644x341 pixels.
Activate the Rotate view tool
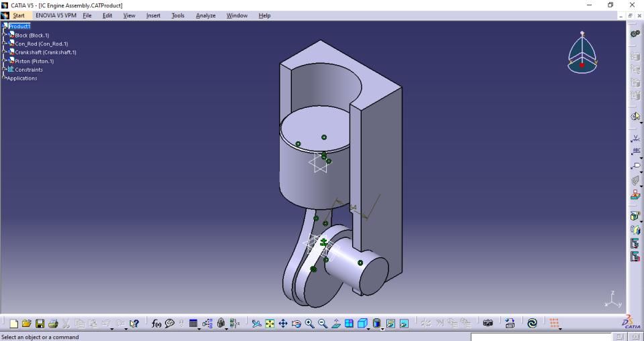296,324
